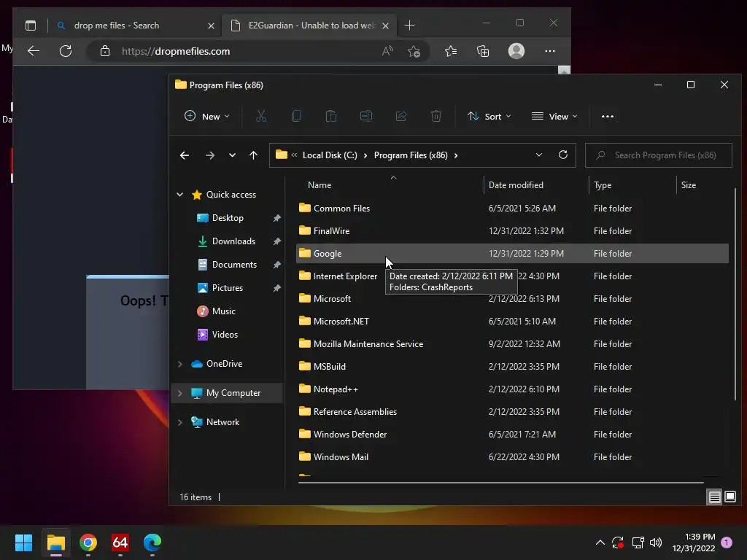The image size is (747, 560).
Task: Select Pictures in Quick access
Action: tap(228, 287)
